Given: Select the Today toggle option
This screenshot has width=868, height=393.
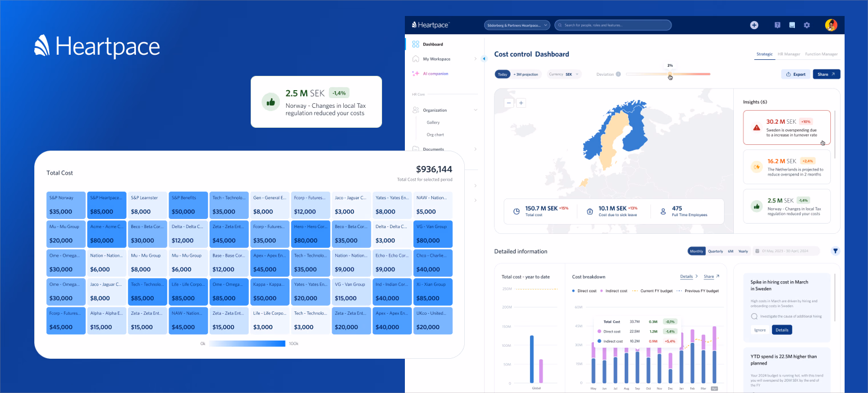Looking at the screenshot, I should pyautogui.click(x=503, y=74).
